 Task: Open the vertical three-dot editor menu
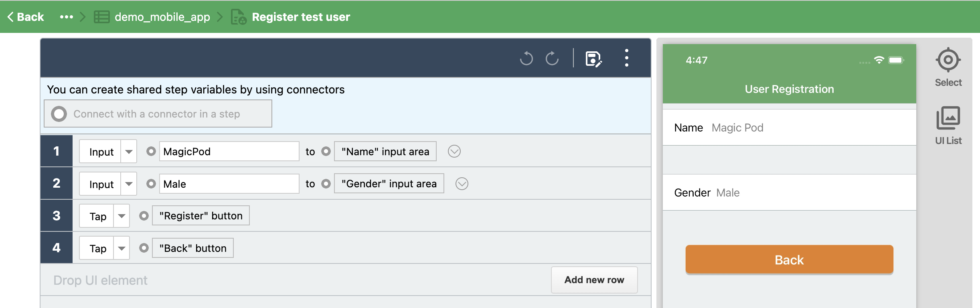point(626,58)
